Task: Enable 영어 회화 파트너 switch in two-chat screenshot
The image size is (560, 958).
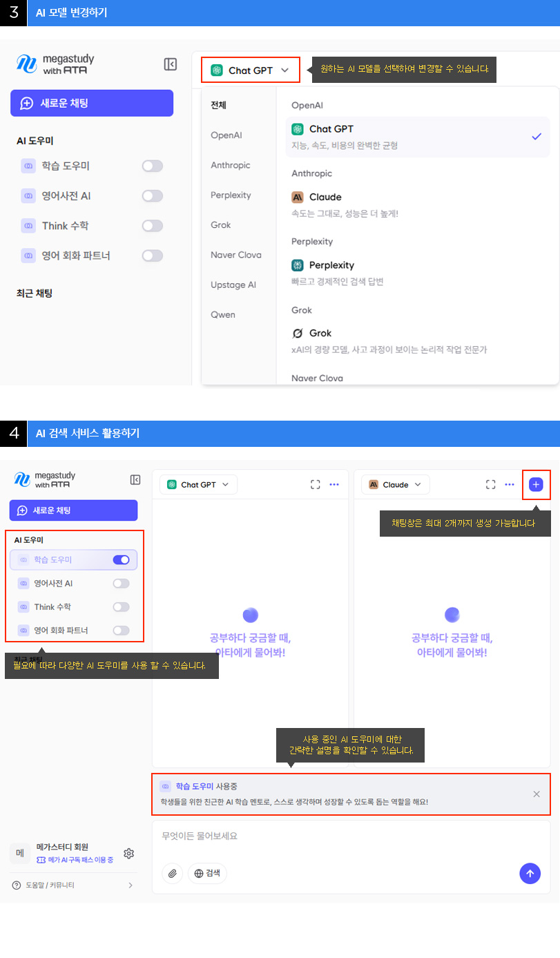Action: 122,631
